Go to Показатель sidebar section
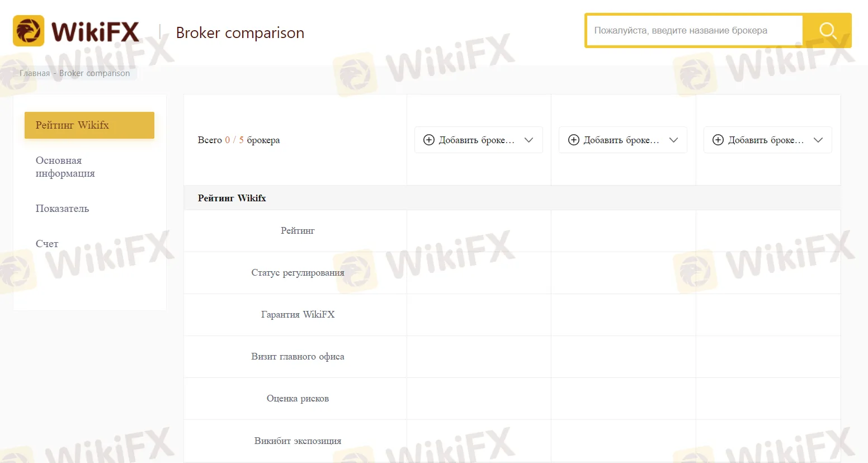 pos(62,209)
